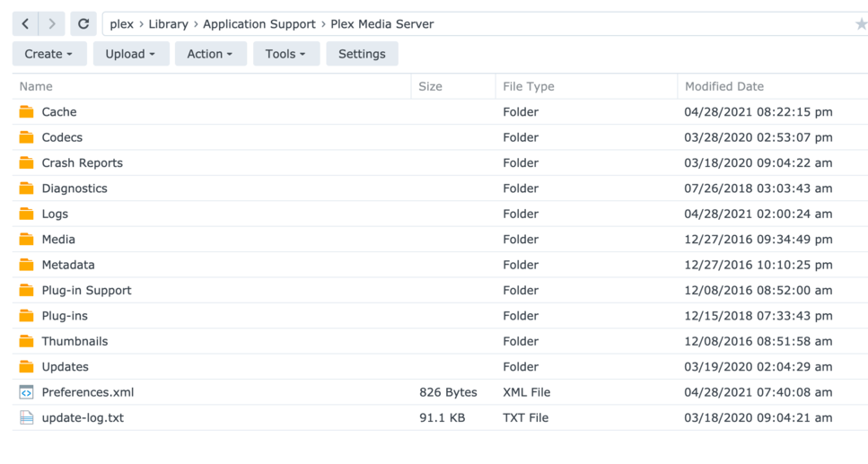Click the XML File type cell

pos(526,392)
